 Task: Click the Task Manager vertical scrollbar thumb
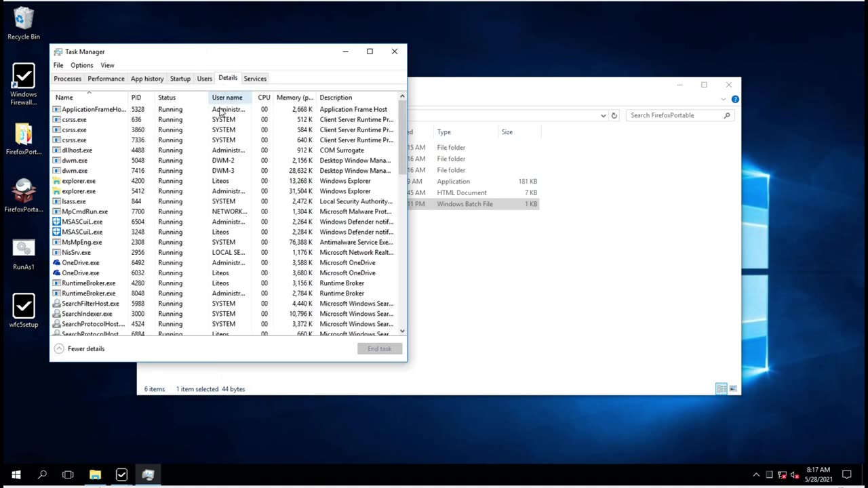402,138
